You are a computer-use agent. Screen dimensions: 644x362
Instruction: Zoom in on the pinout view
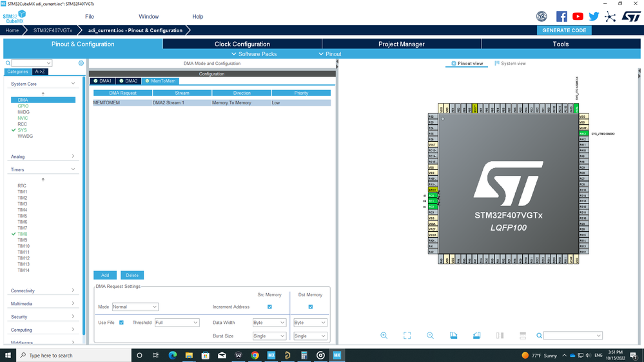pos(384,336)
